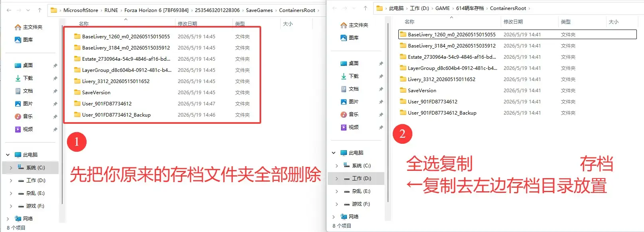The height and width of the screenshot is (232, 644).
Task: Click 2026/5/19 14:47 date cell in left window
Action: pyautogui.click(x=196, y=103)
